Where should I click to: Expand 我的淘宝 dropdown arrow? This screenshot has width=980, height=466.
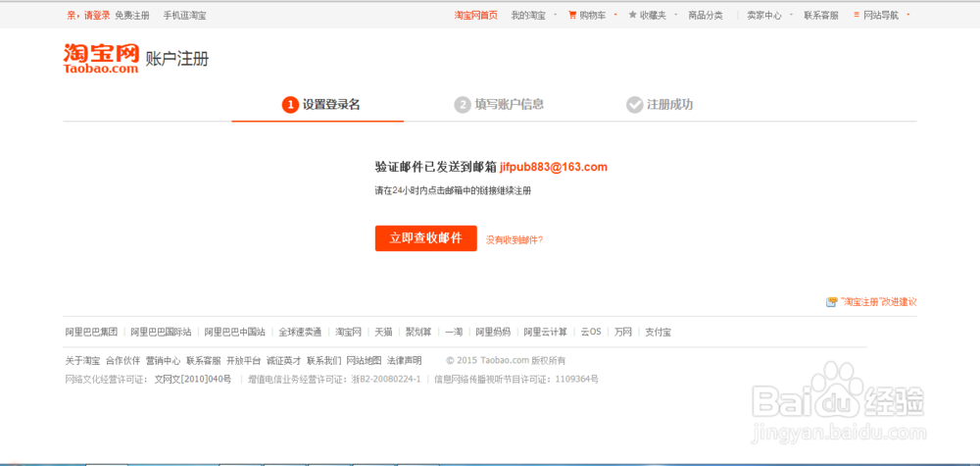[x=555, y=15]
